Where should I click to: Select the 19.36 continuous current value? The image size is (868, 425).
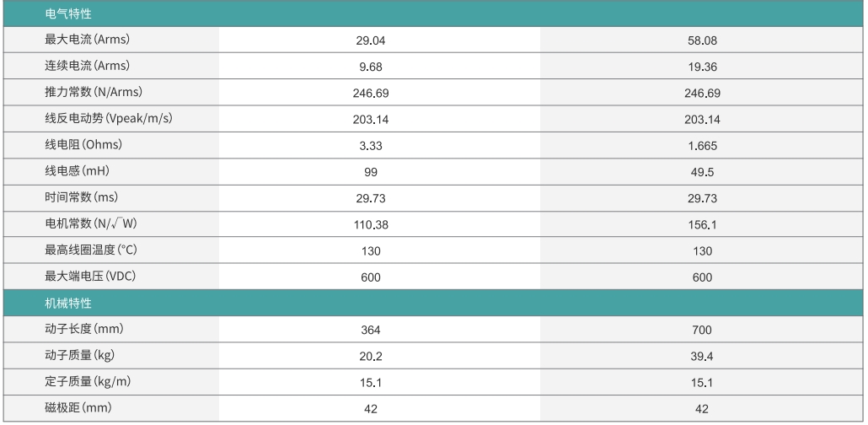point(702,67)
